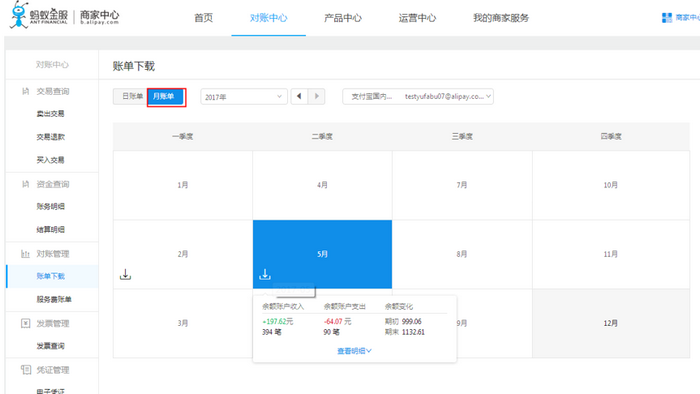Open 卖出交易 in the sidebar

click(50, 114)
